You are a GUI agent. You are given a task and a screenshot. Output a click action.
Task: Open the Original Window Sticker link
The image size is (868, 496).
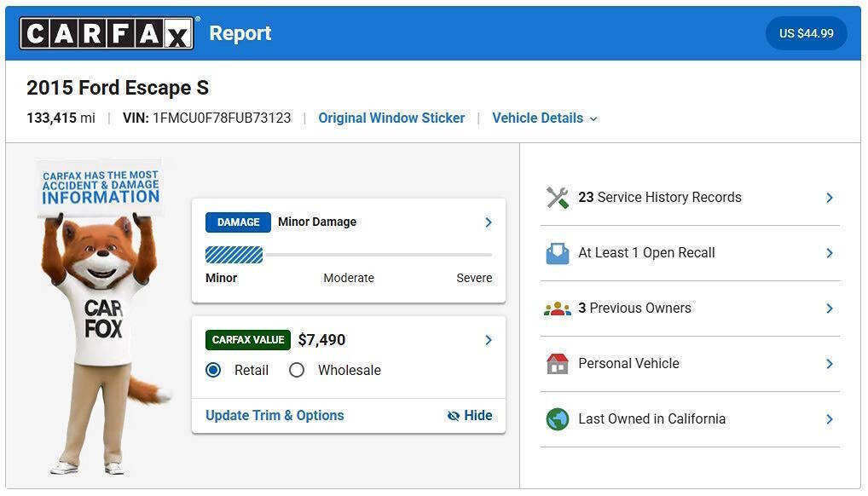click(391, 118)
